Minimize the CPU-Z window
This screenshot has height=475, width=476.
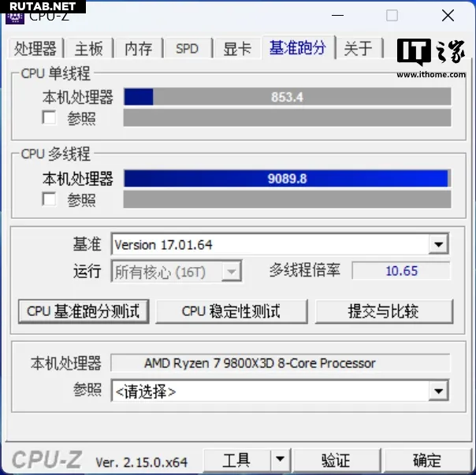pos(337,15)
